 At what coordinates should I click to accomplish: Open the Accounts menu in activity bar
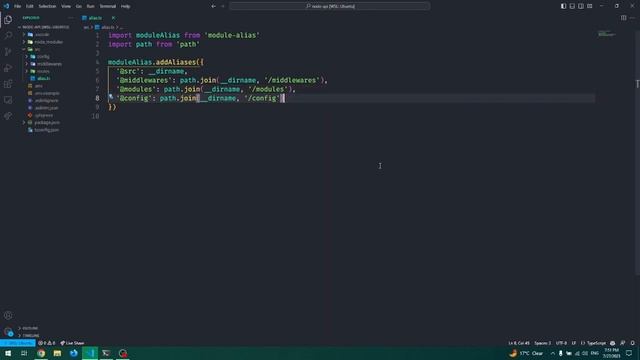point(8,315)
